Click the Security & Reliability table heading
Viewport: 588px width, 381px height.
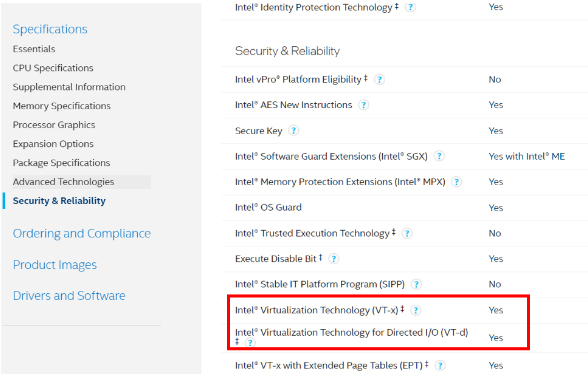(x=287, y=51)
